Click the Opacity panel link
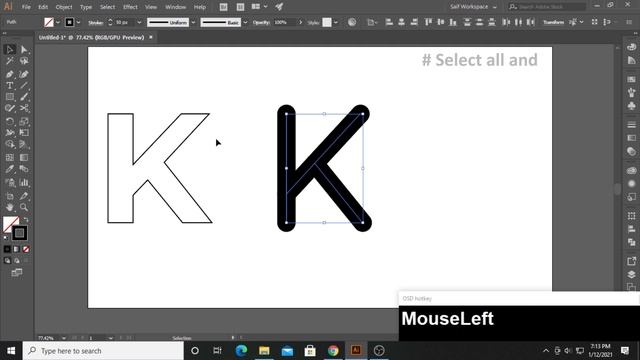The height and width of the screenshot is (360, 640). (x=261, y=22)
